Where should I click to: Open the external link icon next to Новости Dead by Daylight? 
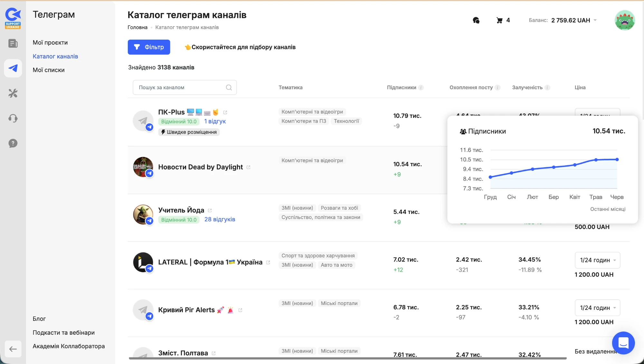click(248, 167)
